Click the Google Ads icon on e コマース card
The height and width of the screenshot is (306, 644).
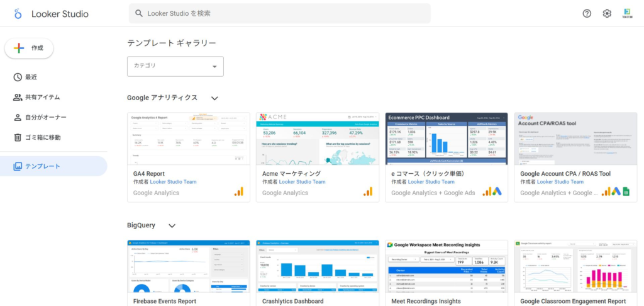click(x=497, y=191)
